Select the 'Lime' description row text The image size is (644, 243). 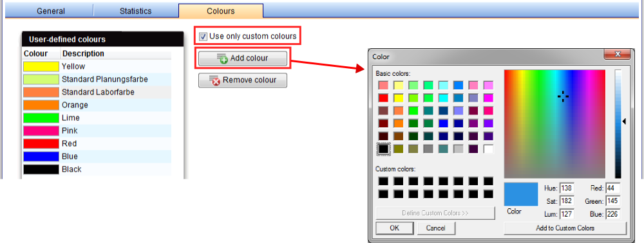tap(71, 118)
